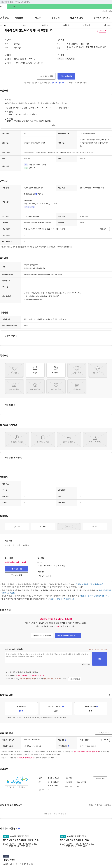Switch to the 기업 tab in top bar
The width and height of the screenshot is (112, 868).
coord(14,6)
